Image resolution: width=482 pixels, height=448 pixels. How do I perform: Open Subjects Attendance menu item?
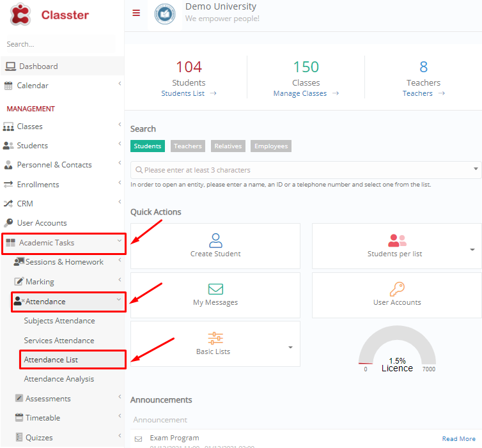(59, 321)
